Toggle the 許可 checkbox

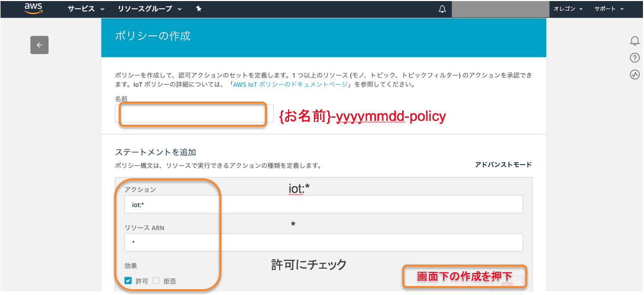128,281
